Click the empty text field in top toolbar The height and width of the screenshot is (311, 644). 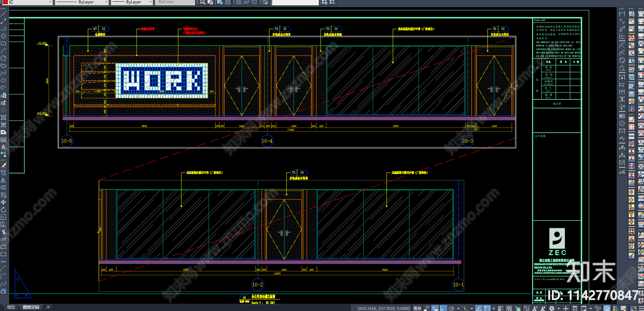(x=295, y=2)
